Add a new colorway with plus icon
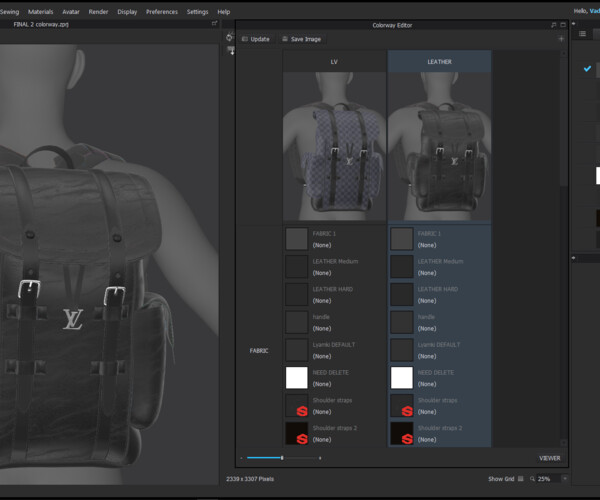 point(561,39)
